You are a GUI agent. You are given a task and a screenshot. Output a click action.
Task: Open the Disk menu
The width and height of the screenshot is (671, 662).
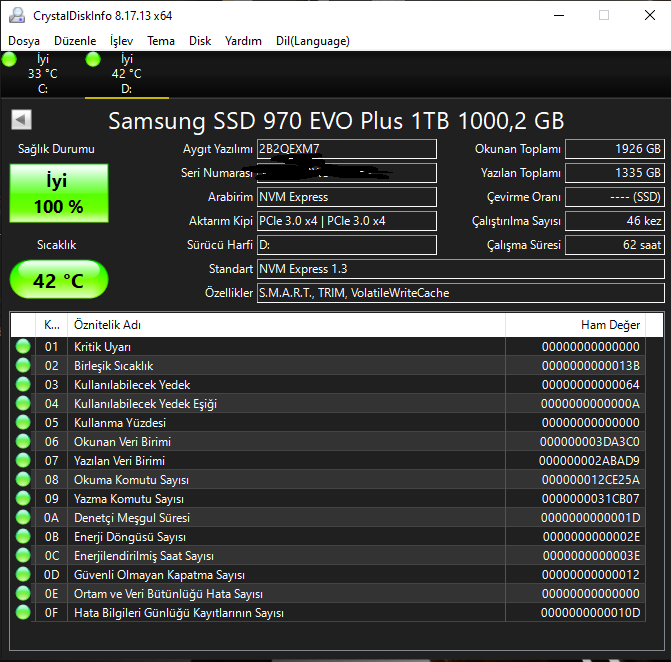(x=200, y=41)
